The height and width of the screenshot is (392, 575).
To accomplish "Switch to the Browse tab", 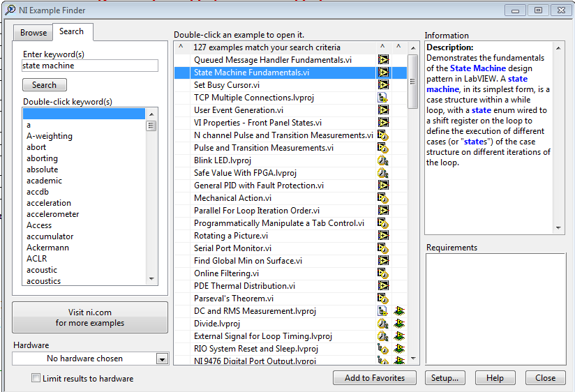I will click(33, 33).
